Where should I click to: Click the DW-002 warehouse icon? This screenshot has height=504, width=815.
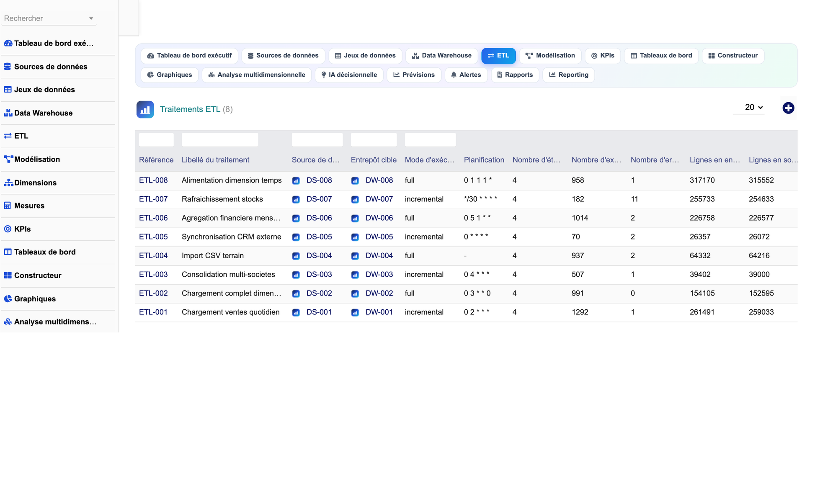pos(355,294)
